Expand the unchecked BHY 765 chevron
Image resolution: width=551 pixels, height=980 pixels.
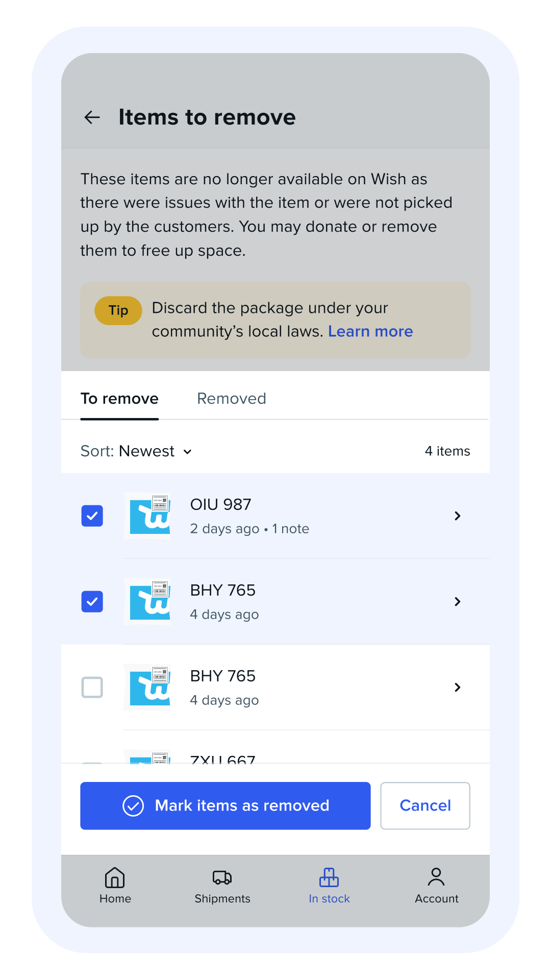[458, 687]
